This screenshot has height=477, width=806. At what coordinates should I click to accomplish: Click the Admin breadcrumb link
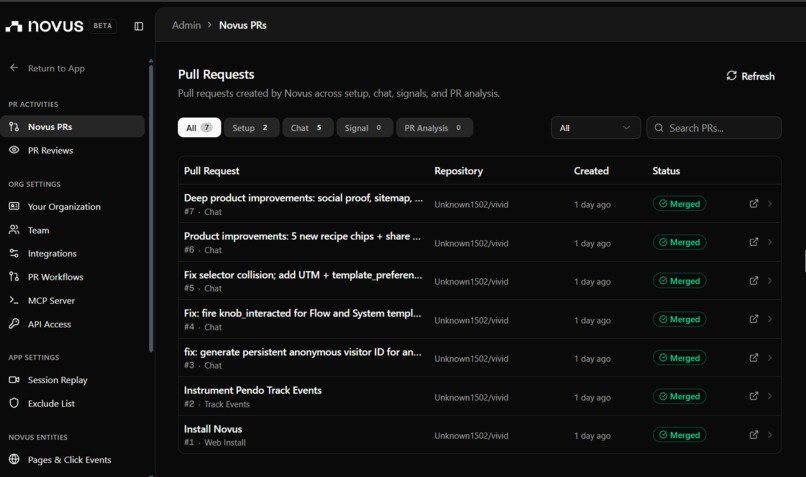pos(186,25)
